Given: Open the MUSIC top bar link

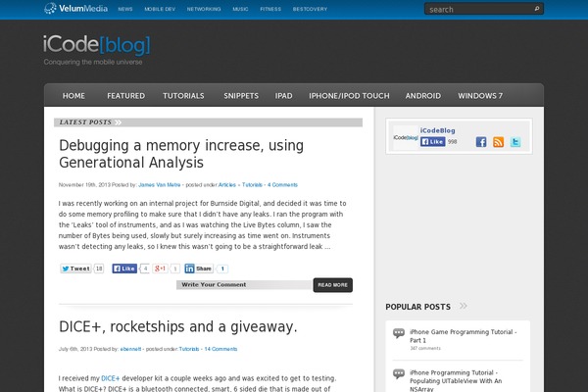Looking at the screenshot, I should (240, 9).
